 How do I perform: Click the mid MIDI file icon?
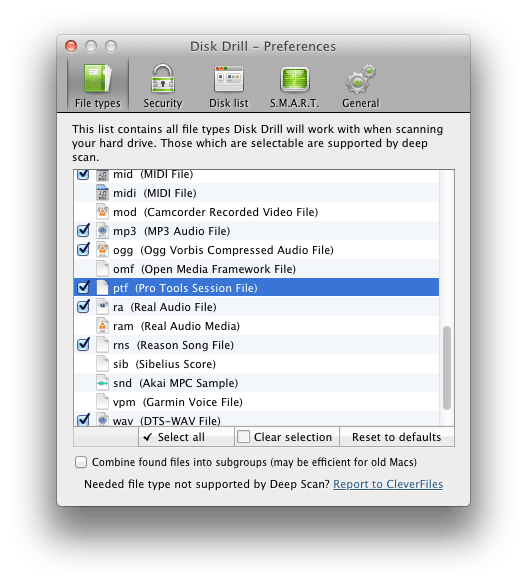[102, 175]
